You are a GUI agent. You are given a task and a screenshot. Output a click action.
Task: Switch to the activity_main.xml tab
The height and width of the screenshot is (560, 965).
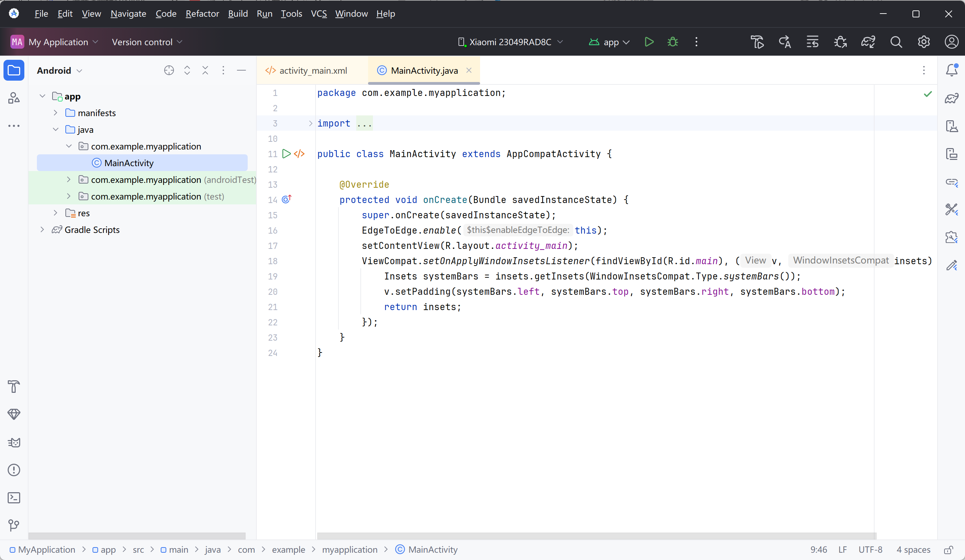coord(312,71)
